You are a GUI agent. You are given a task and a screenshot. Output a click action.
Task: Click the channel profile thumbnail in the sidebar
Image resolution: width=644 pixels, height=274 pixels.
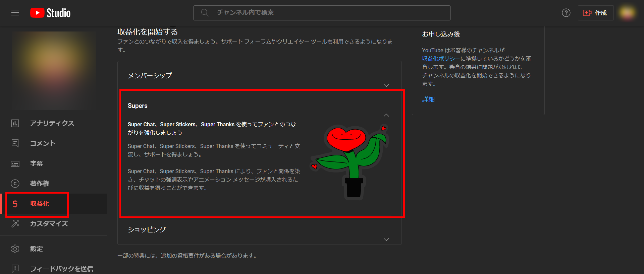[54, 71]
